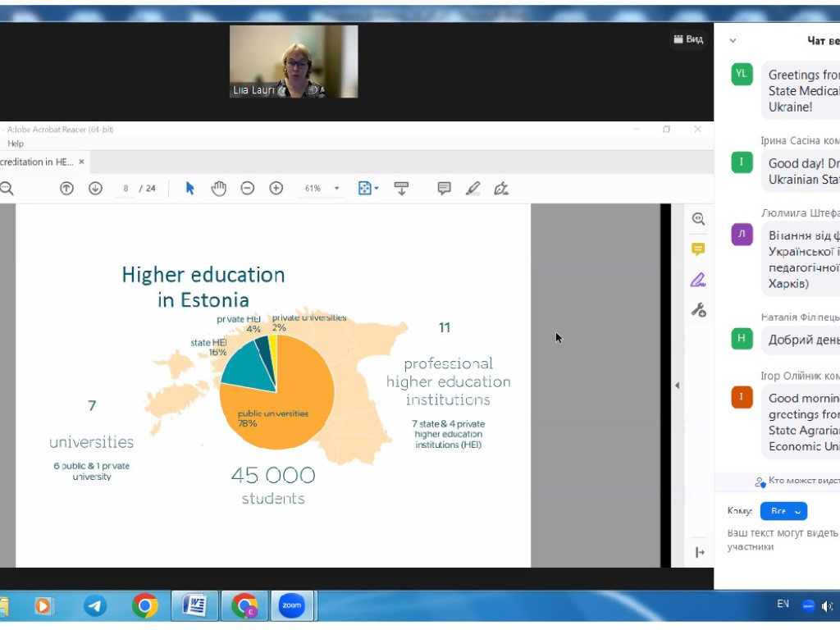Go to next page with down arrow icon
Screen dimensions: 840x630
click(95, 188)
